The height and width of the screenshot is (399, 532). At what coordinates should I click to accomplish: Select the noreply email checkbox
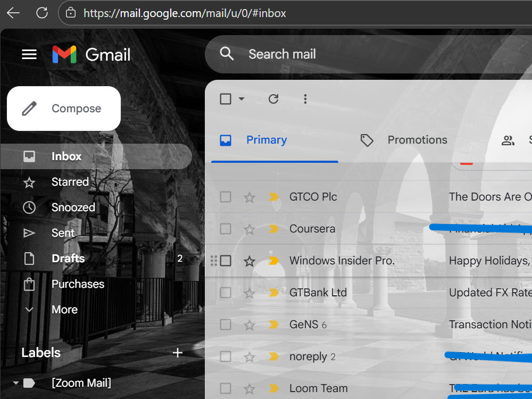click(x=226, y=356)
